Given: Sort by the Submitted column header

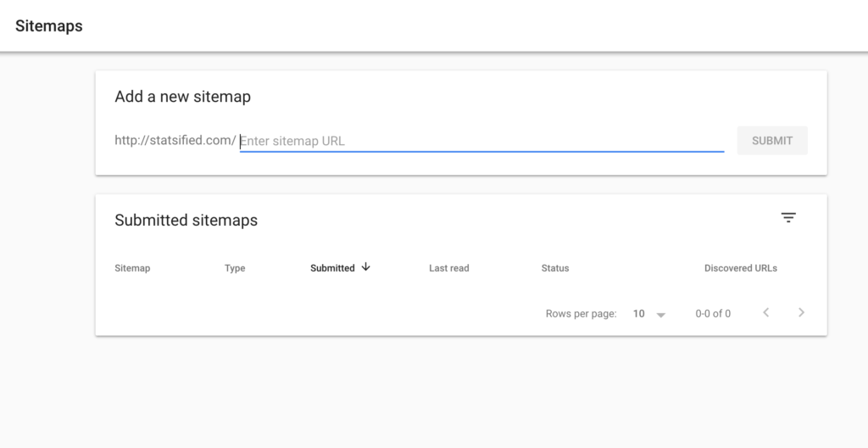Looking at the screenshot, I should click(x=332, y=268).
